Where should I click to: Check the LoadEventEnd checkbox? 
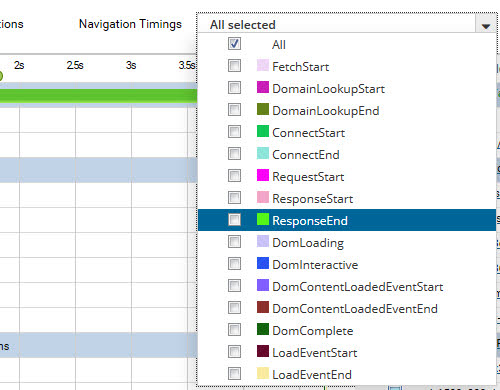tap(234, 374)
